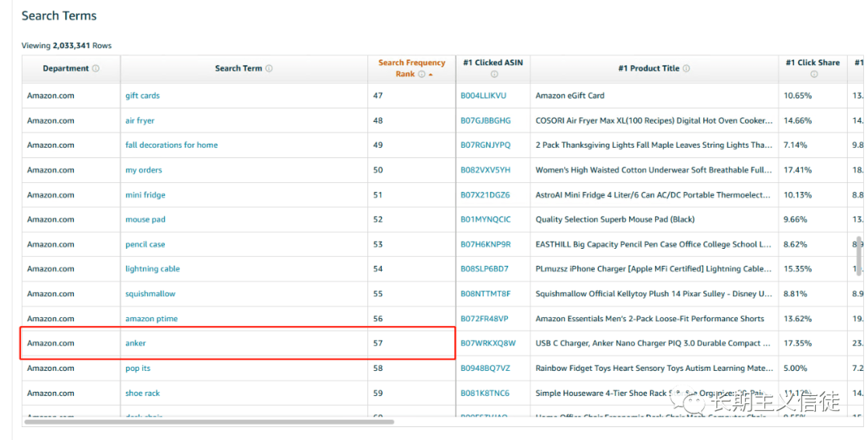
Task: Open the amazon ptime search term
Action: click(151, 319)
